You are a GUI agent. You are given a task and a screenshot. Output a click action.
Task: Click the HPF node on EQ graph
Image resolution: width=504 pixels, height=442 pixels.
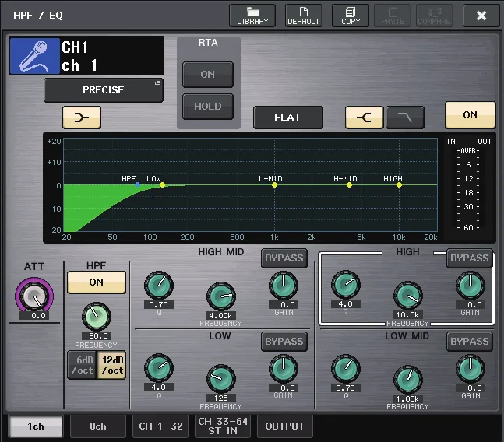pyautogui.click(x=138, y=185)
